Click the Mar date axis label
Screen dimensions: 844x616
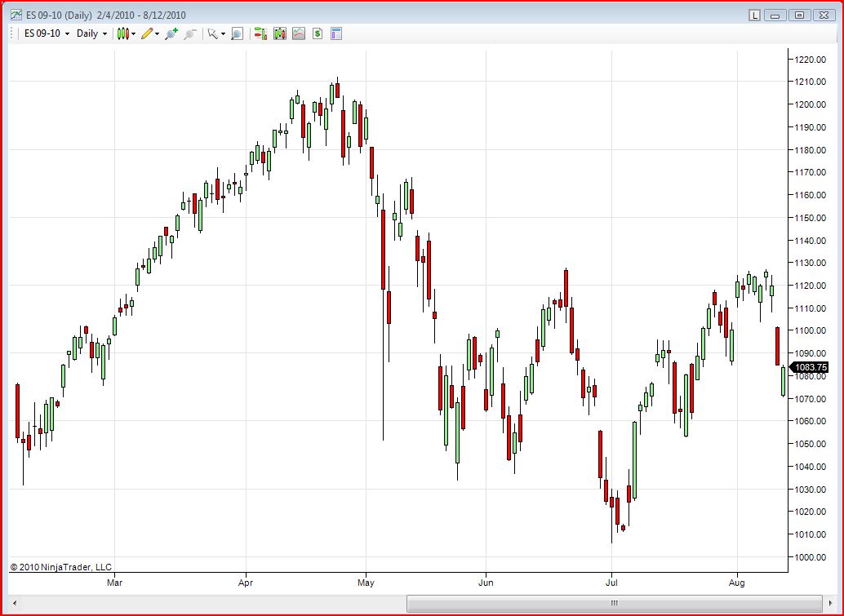tap(114, 583)
